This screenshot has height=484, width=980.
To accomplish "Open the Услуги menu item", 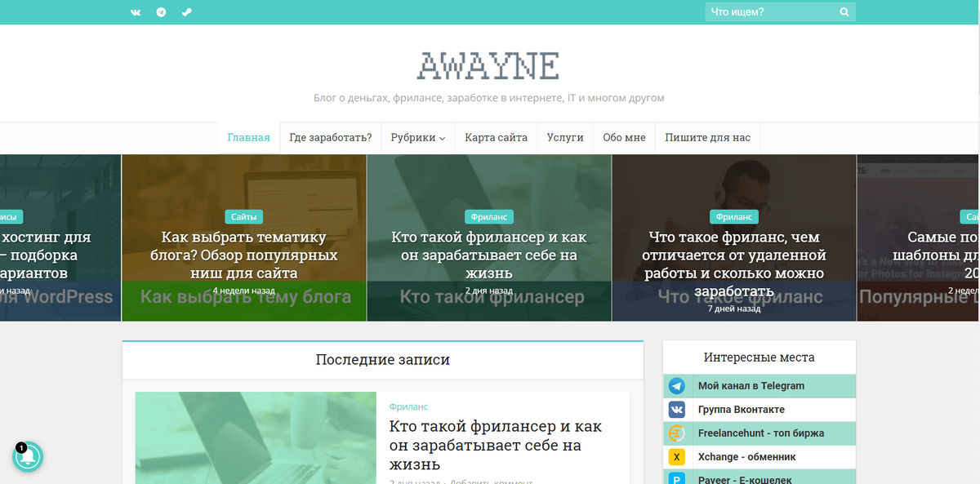I will click(565, 137).
